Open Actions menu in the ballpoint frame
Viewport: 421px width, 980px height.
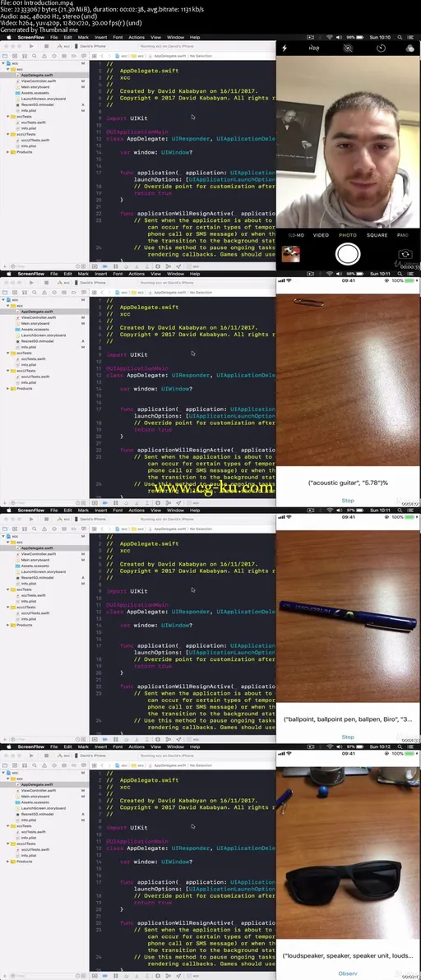pos(136,511)
